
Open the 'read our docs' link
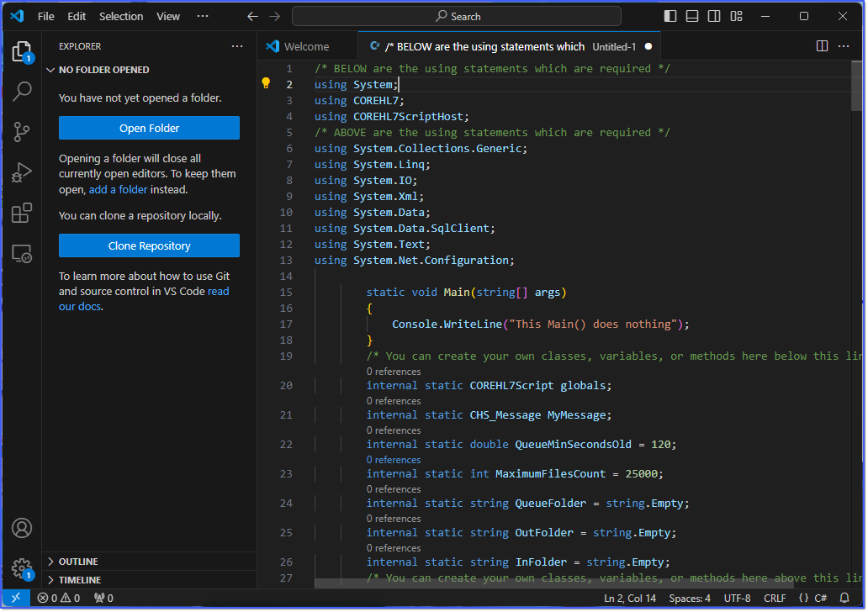click(x=144, y=299)
